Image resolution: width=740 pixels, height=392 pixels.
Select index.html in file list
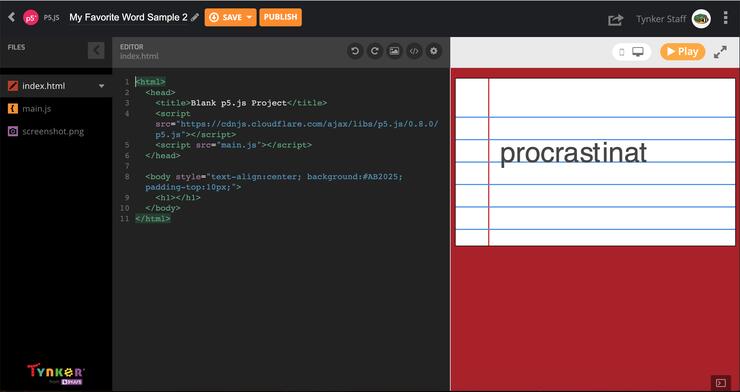pyautogui.click(x=56, y=86)
